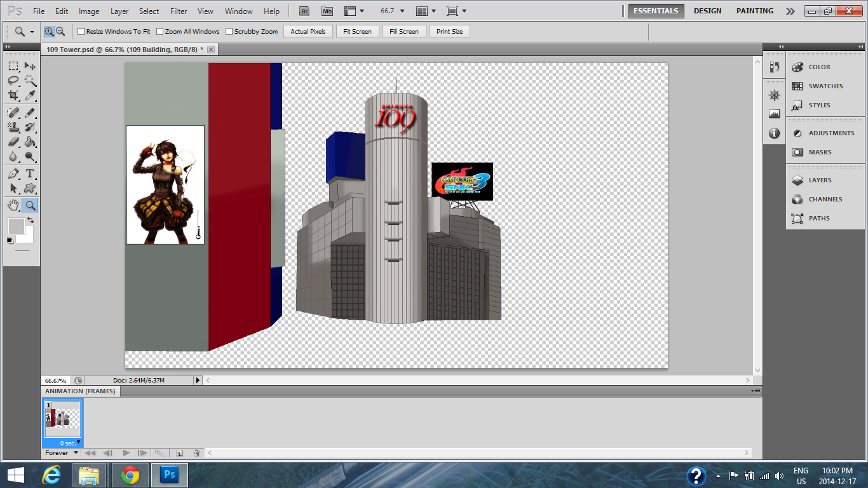Open the frame delay 0 sec. dropdown
Viewport: 868px width, 488px height.
click(x=69, y=443)
